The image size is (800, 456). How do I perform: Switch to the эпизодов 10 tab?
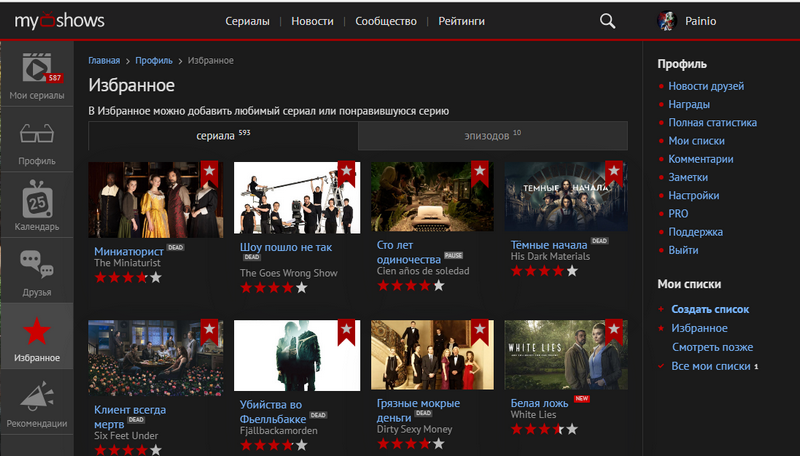[x=493, y=136]
